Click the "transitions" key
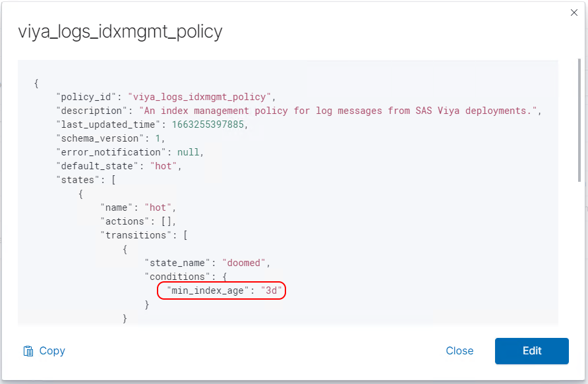The image size is (588, 384). pyautogui.click(x=136, y=235)
